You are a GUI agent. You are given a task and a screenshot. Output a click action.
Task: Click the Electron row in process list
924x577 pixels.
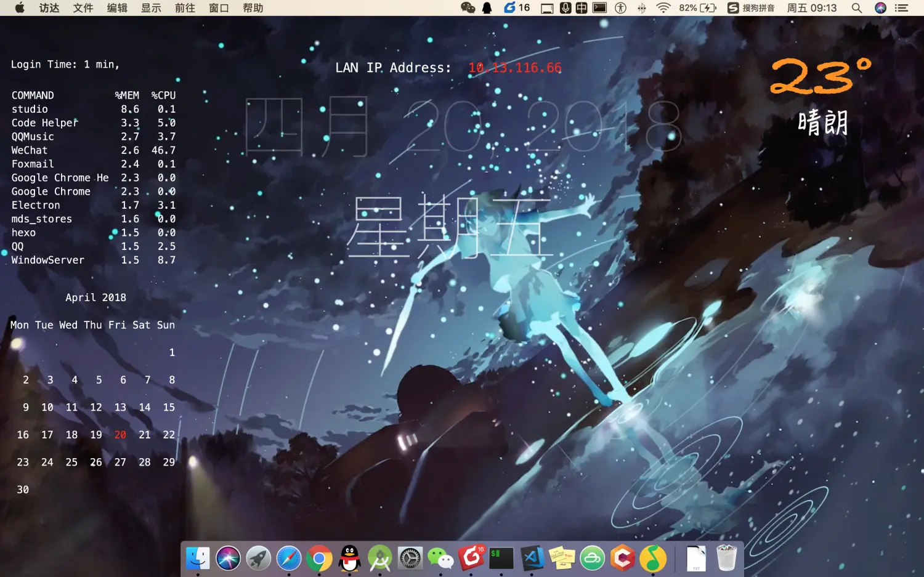point(94,205)
